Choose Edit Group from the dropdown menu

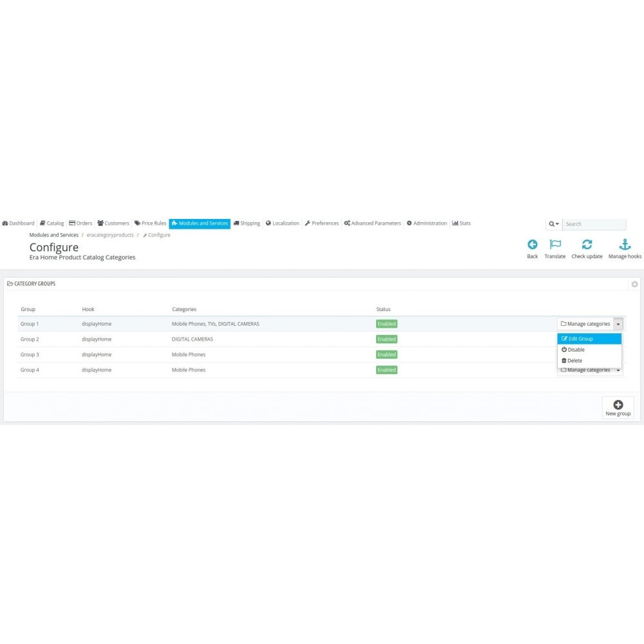click(589, 339)
